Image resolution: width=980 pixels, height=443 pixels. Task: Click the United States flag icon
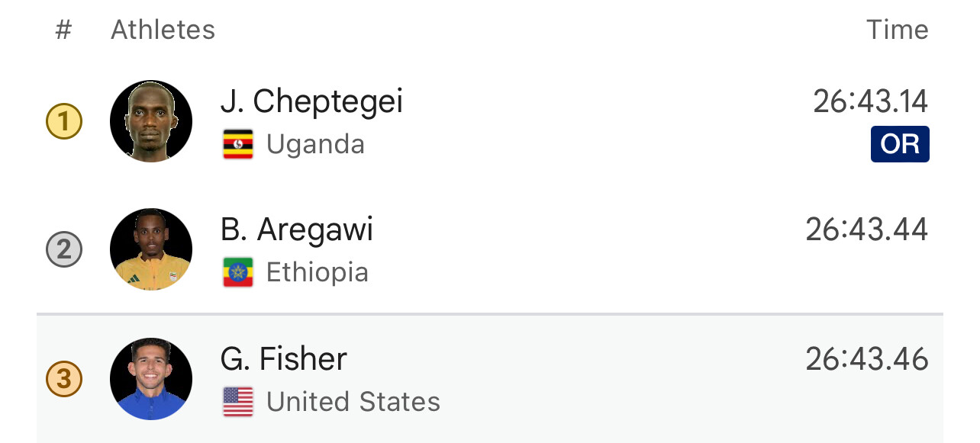point(238,402)
